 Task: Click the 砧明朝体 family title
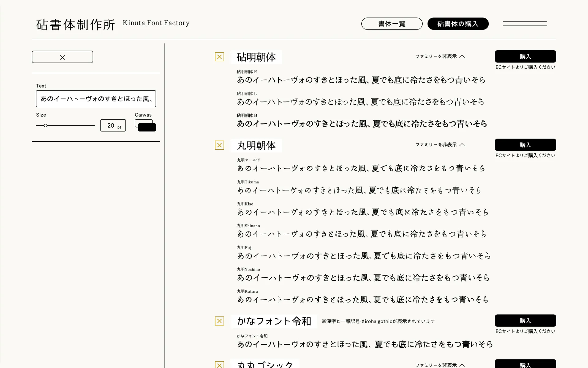(256, 57)
